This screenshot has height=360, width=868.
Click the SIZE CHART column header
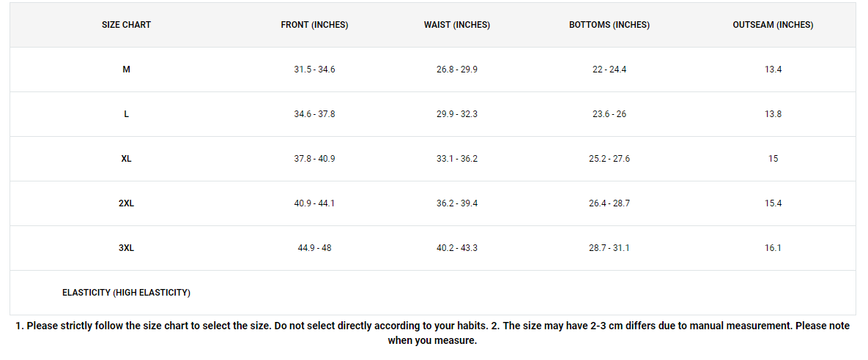126,25
